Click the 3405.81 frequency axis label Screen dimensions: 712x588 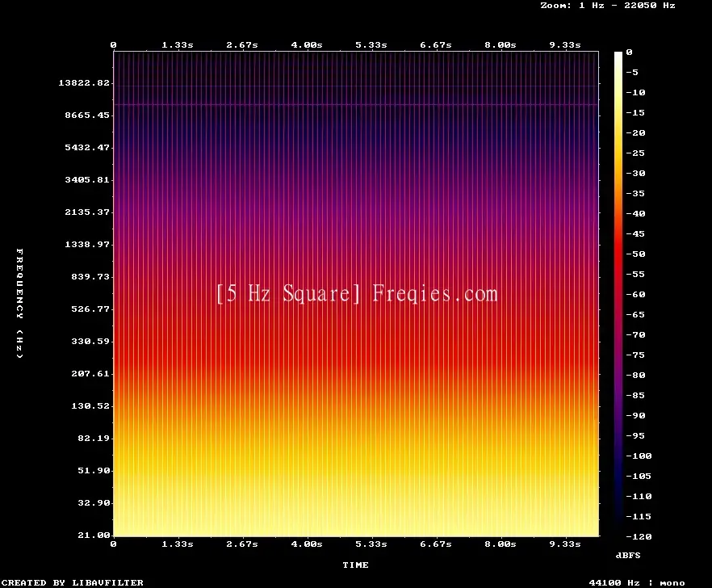(x=87, y=179)
